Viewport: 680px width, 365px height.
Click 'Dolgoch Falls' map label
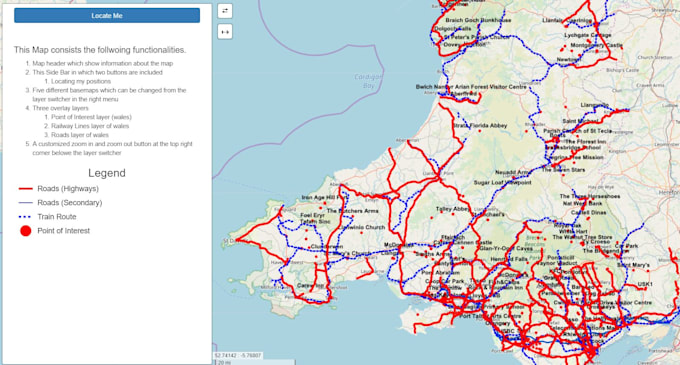tap(453, 29)
